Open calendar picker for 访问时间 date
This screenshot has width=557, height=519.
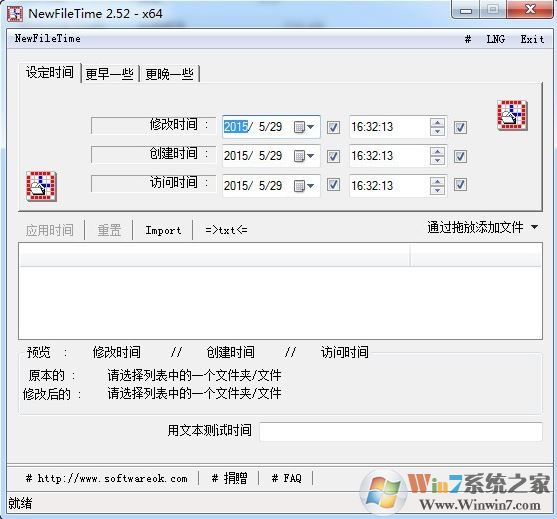[x=304, y=186]
